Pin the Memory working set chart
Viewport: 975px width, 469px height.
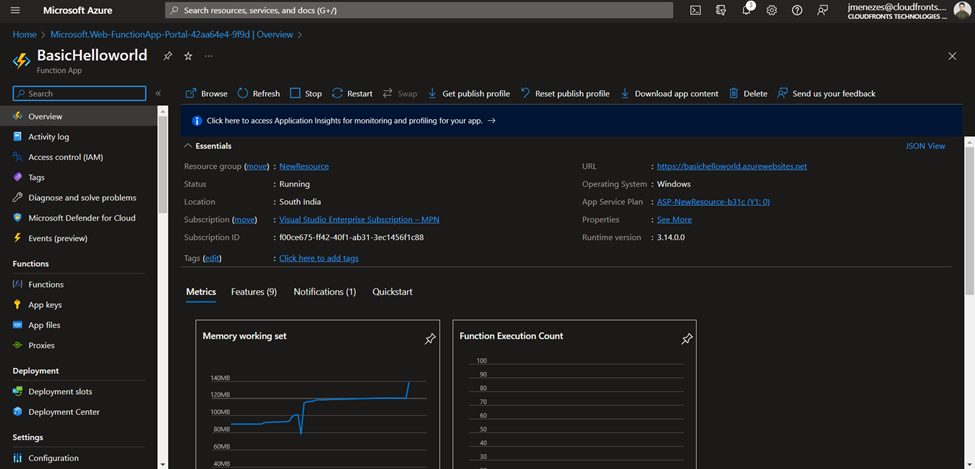click(430, 339)
